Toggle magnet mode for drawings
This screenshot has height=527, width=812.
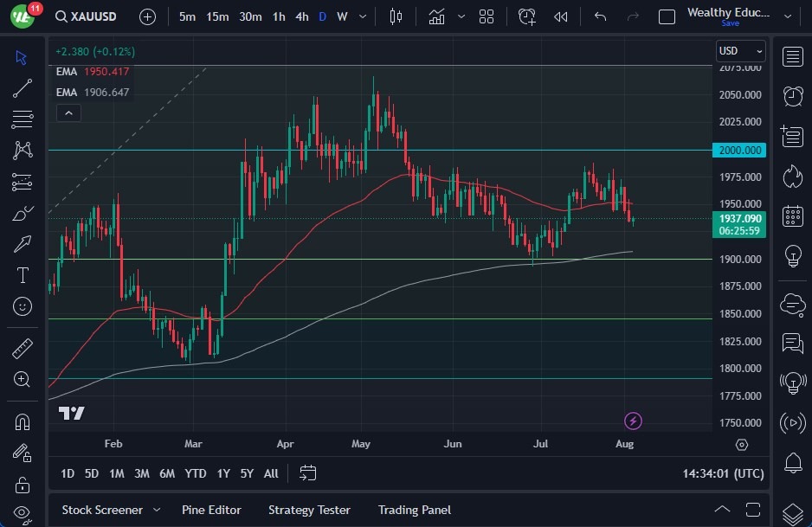(23, 421)
